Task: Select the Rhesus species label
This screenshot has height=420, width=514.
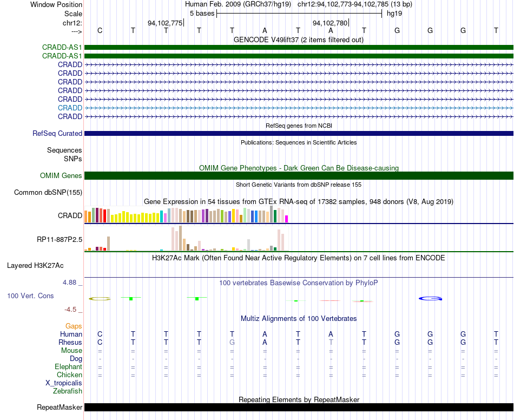Action: (x=70, y=342)
